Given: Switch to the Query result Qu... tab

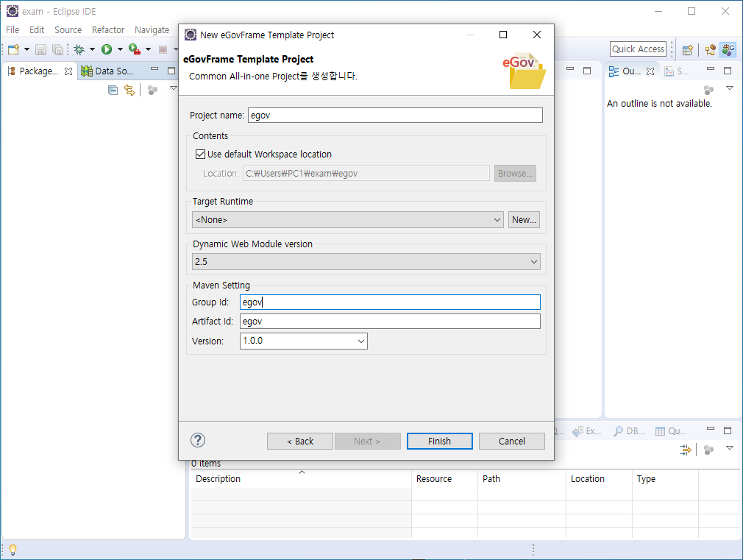Looking at the screenshot, I should [671, 431].
